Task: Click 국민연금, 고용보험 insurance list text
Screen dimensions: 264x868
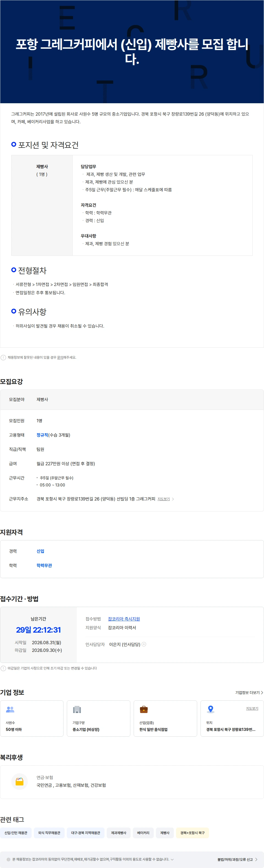Action: (x=71, y=785)
